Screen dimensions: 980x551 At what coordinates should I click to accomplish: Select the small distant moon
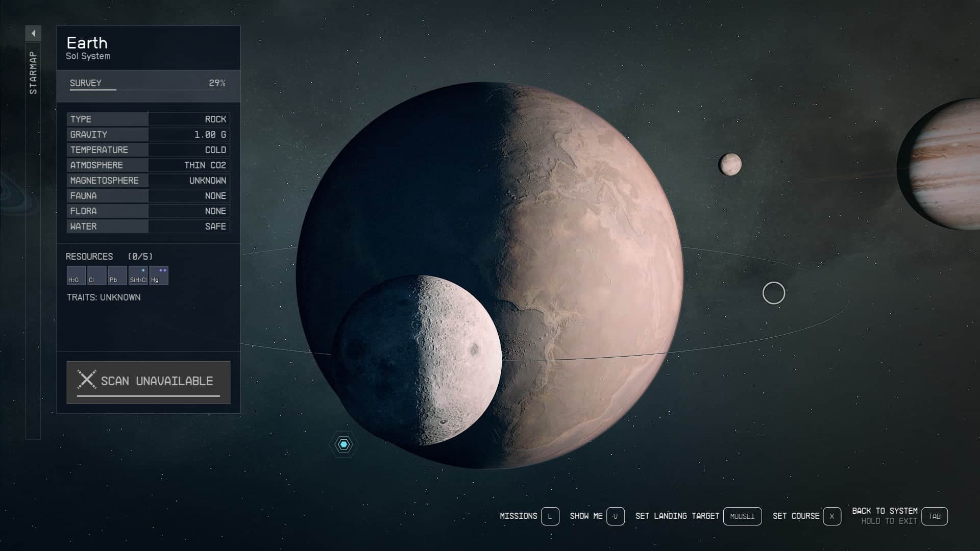(730, 164)
